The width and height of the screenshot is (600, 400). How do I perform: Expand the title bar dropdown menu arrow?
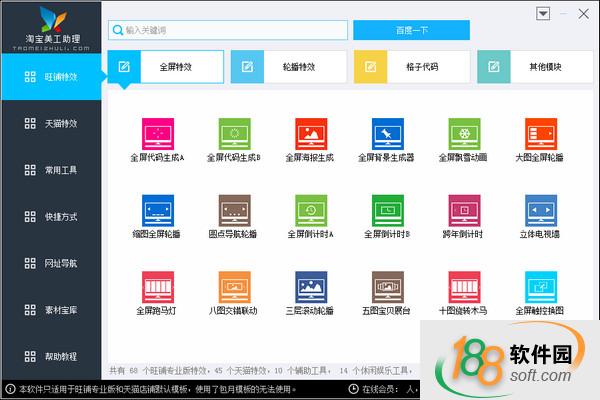click(x=543, y=14)
